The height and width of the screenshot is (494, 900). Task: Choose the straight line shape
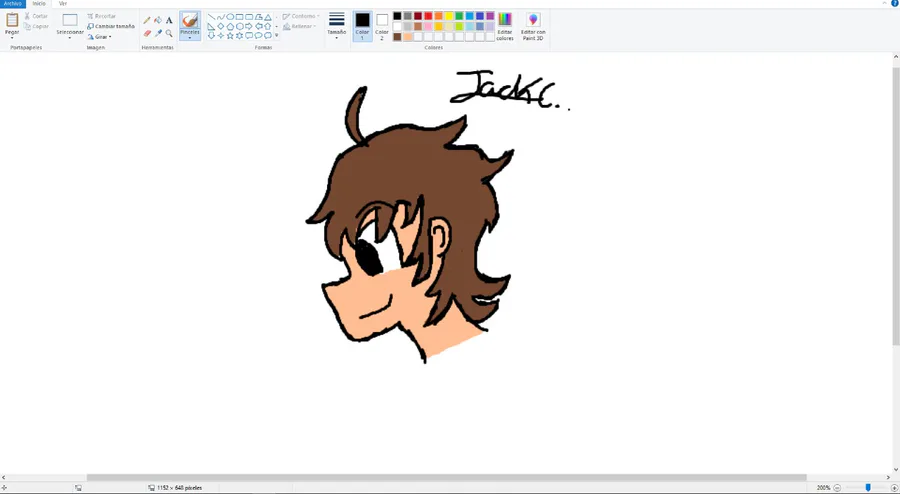pyautogui.click(x=211, y=17)
